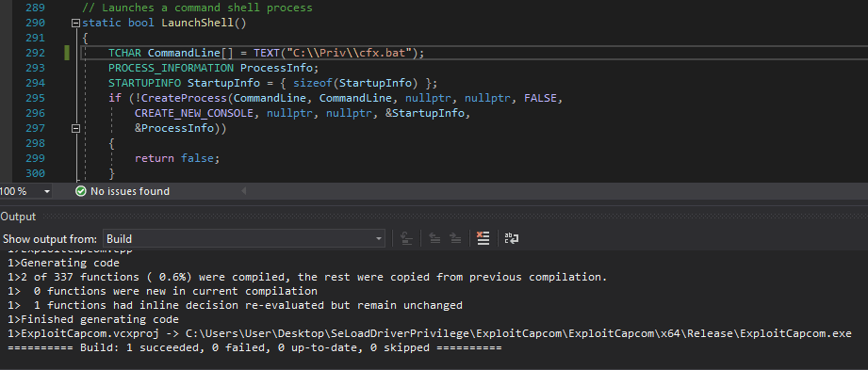
Task: Click &ProcessInfo argument on line 297
Action: tap(173, 128)
